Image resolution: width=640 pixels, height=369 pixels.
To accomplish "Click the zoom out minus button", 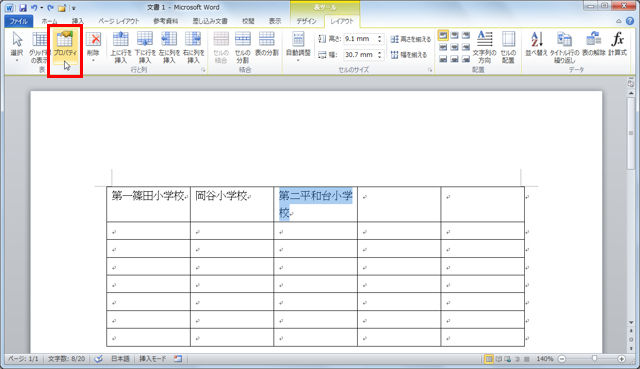I will (x=562, y=359).
